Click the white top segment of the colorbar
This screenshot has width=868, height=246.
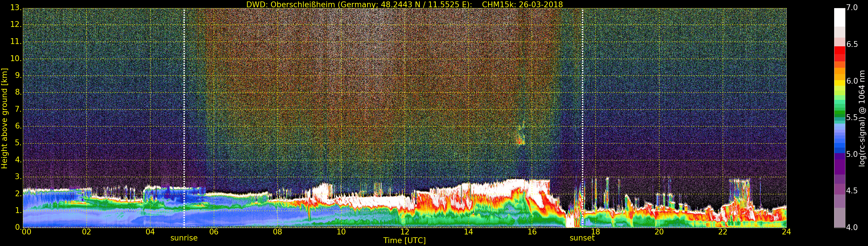pos(840,17)
